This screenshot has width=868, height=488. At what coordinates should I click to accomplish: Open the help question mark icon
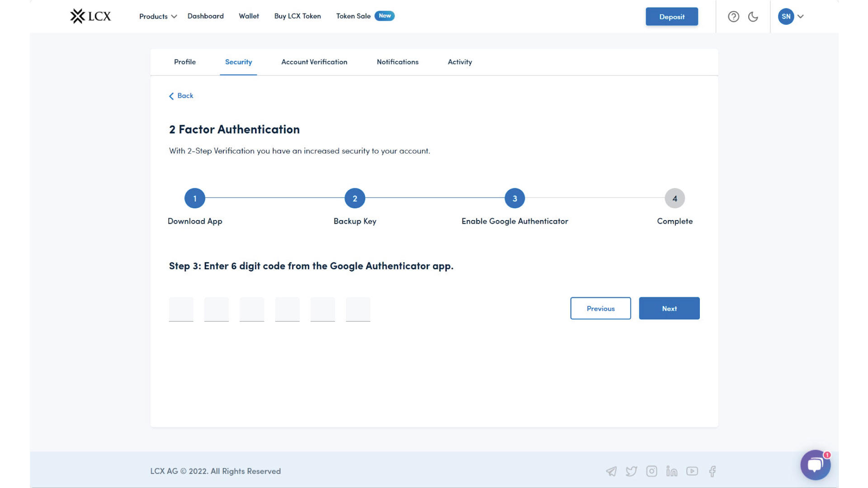point(733,17)
